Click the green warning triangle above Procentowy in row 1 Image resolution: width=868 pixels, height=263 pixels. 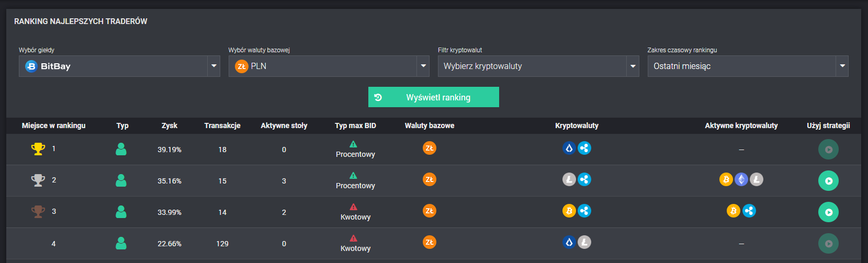[x=353, y=144]
